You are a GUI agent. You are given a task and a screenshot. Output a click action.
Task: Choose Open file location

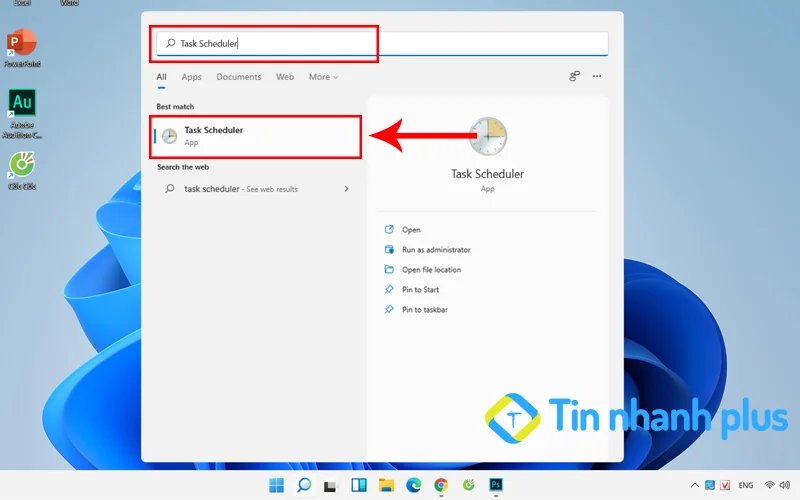pos(431,269)
